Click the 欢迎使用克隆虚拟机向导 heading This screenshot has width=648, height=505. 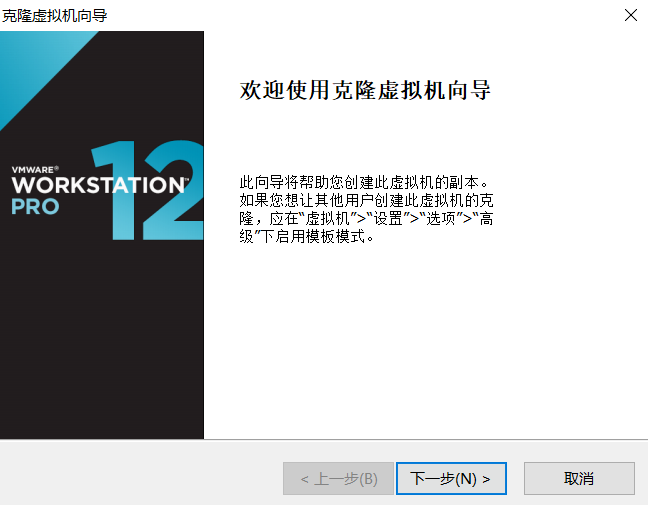coord(365,90)
